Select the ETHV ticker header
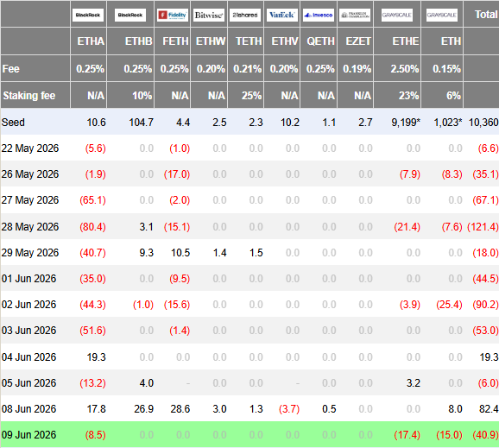This screenshot has width=499, height=448. 285,41
